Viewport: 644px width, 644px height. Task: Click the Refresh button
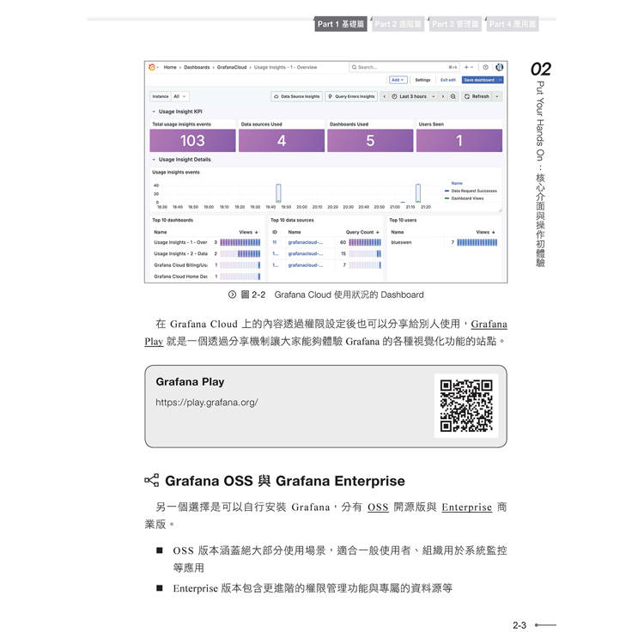(x=477, y=96)
